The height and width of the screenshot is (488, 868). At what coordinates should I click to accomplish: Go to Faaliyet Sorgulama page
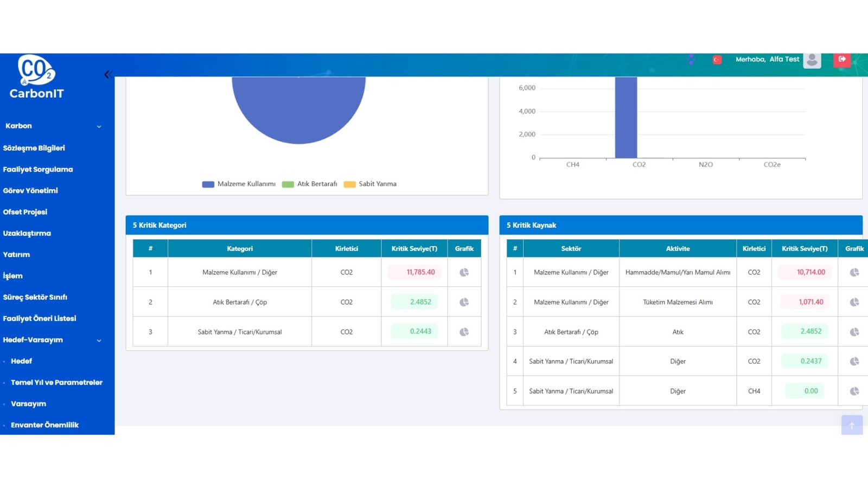click(x=38, y=169)
